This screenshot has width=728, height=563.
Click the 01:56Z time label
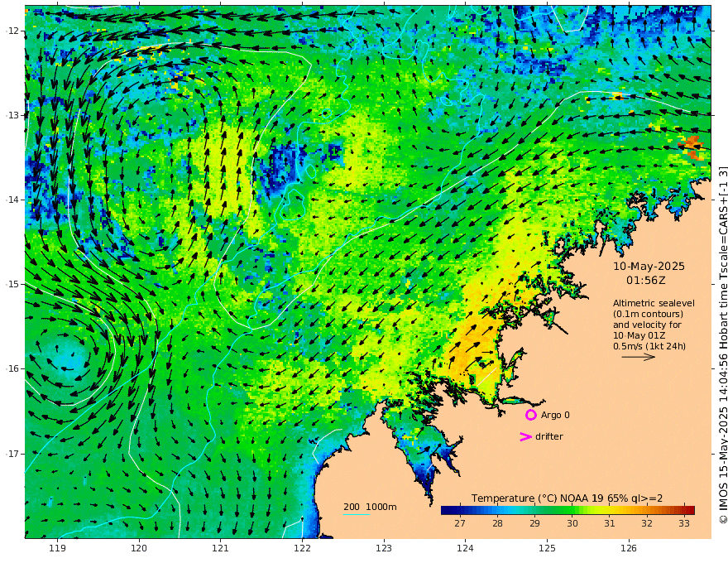[646, 281]
